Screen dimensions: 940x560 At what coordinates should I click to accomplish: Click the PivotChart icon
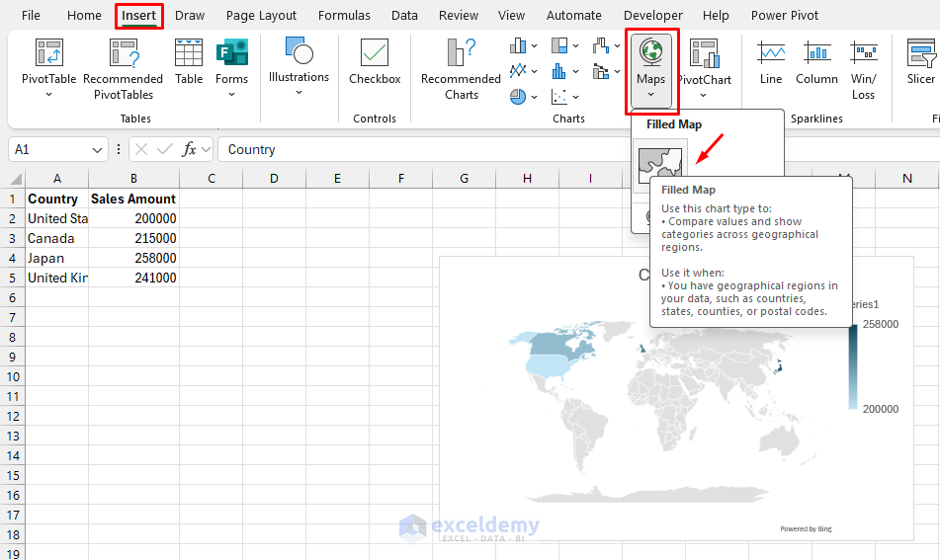[x=704, y=52]
